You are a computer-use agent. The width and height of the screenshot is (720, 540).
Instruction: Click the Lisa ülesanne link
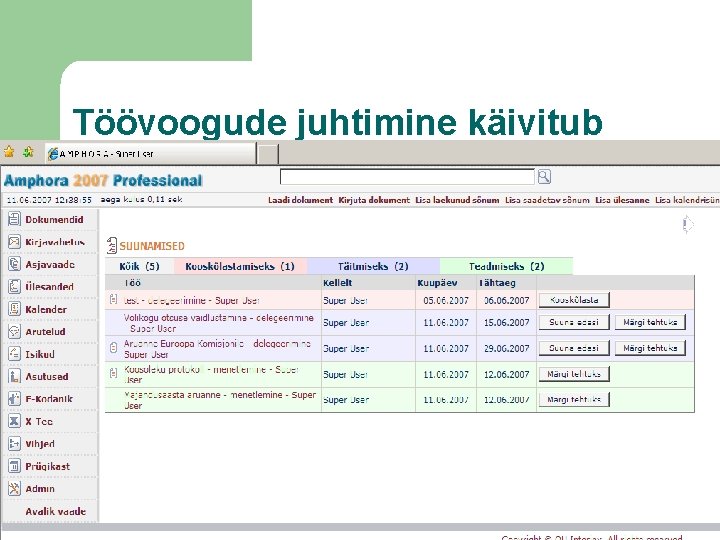[x=622, y=200]
